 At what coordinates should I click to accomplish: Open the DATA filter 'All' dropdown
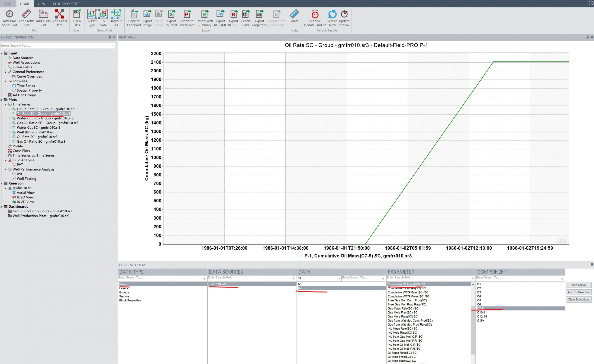339,278
